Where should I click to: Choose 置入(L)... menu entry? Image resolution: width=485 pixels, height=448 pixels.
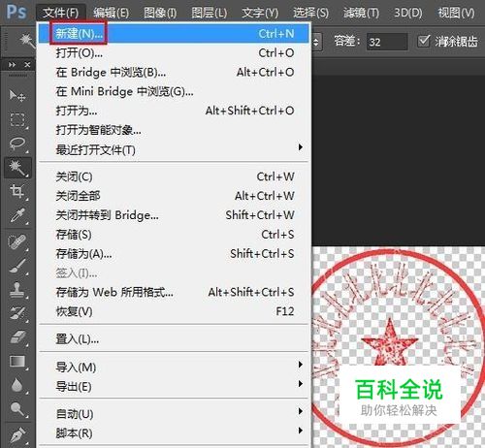[x=175, y=339]
